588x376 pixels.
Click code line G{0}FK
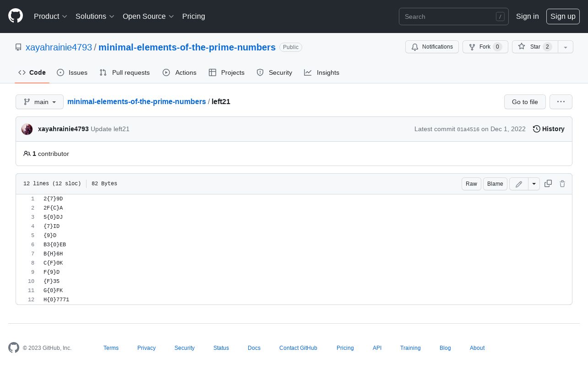(53, 291)
